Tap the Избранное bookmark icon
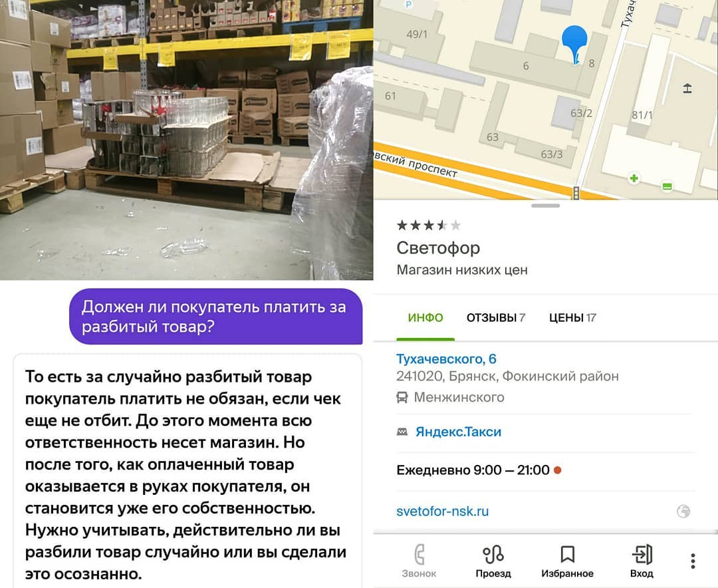The height and width of the screenshot is (588, 718). [567, 555]
